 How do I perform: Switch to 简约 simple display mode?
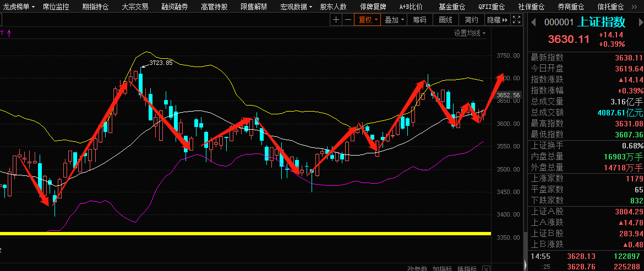[x=471, y=20]
